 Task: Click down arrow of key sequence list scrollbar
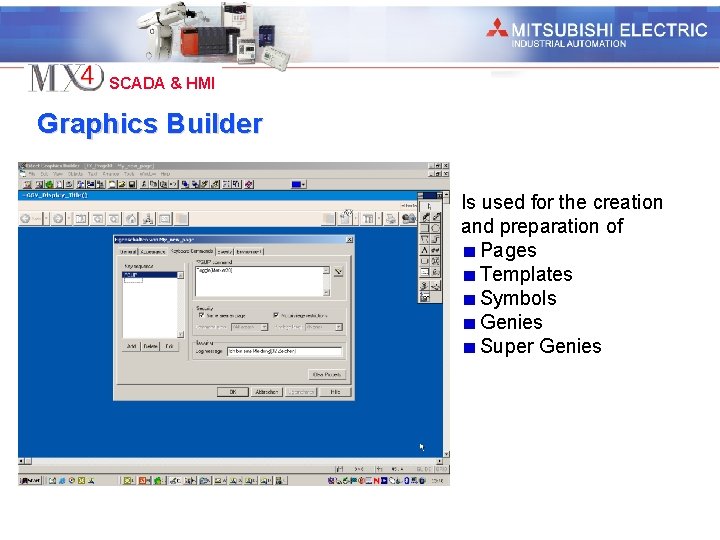click(180, 335)
